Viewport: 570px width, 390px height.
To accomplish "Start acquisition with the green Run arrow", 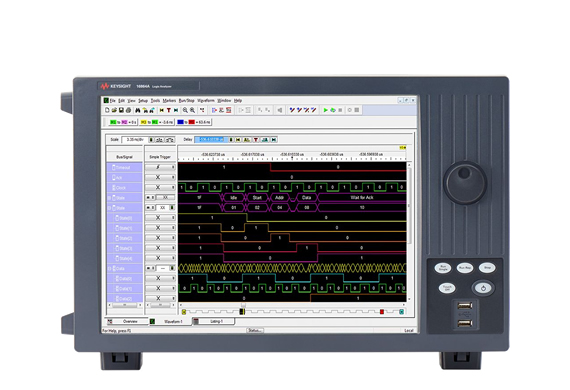I will 326,110.
